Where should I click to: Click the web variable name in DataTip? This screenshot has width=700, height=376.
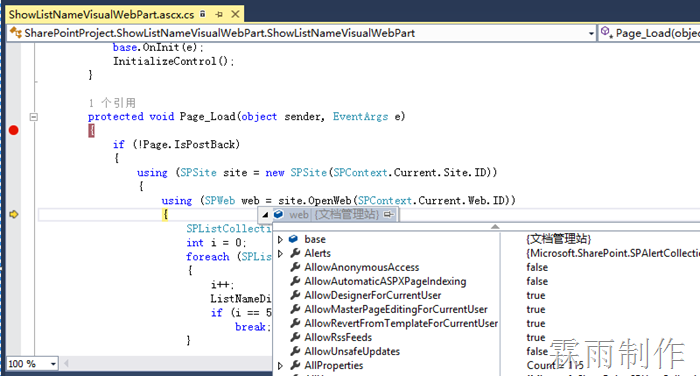tap(299, 215)
